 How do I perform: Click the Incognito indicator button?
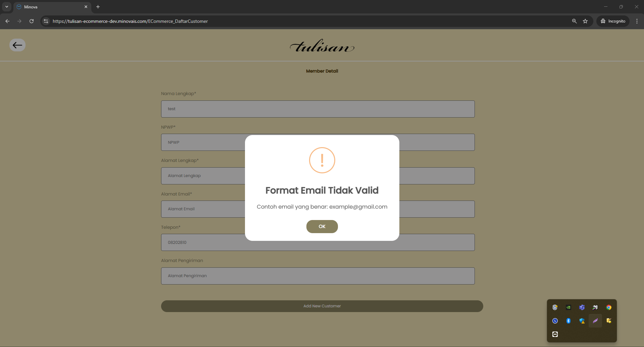pos(613,21)
